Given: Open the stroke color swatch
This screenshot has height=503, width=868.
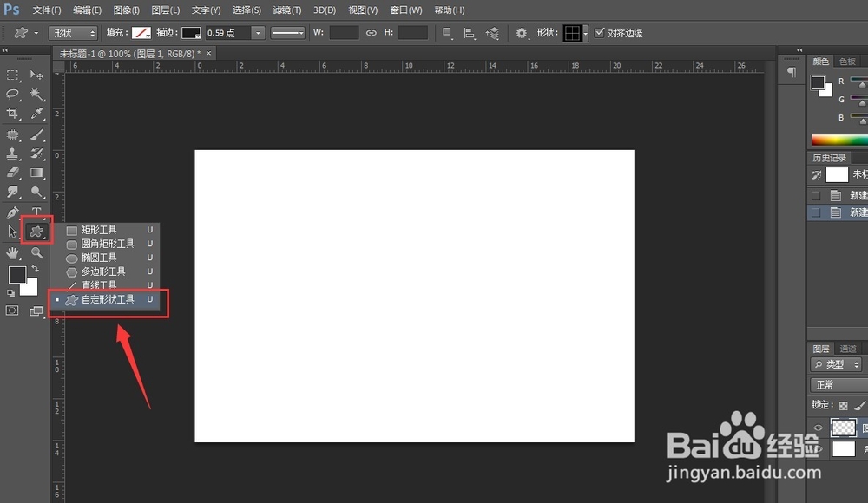Looking at the screenshot, I should point(191,33).
